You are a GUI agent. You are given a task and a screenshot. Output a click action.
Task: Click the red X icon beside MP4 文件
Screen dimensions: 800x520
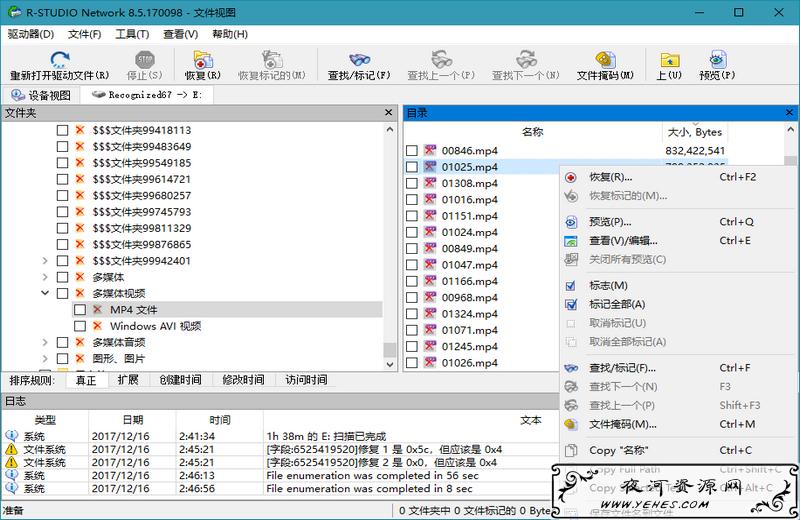(97, 309)
